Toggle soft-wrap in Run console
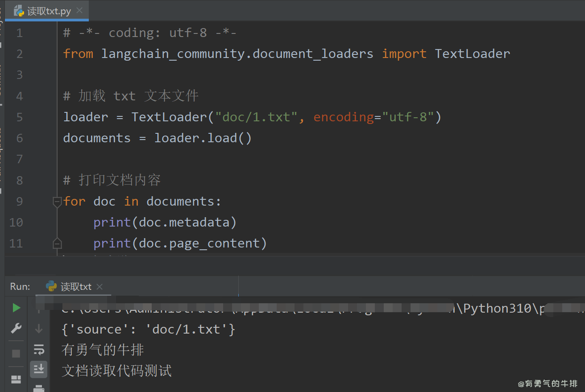The height and width of the screenshot is (392, 585). click(39, 349)
